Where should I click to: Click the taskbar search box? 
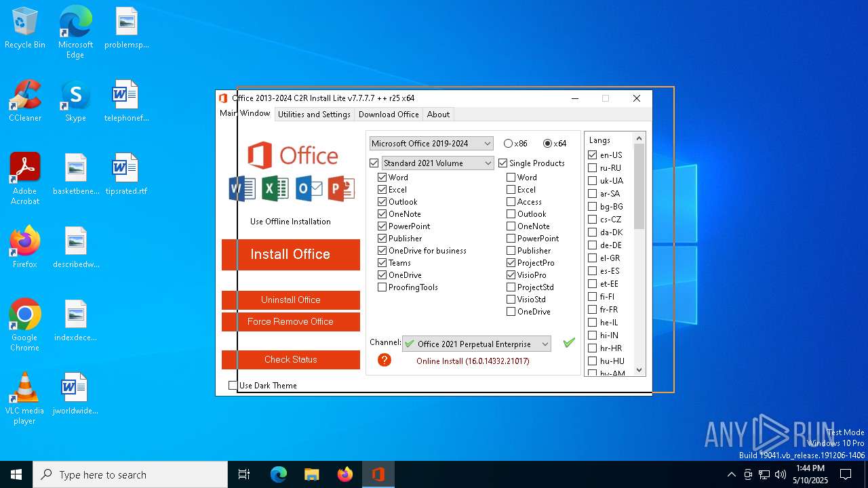point(130,474)
